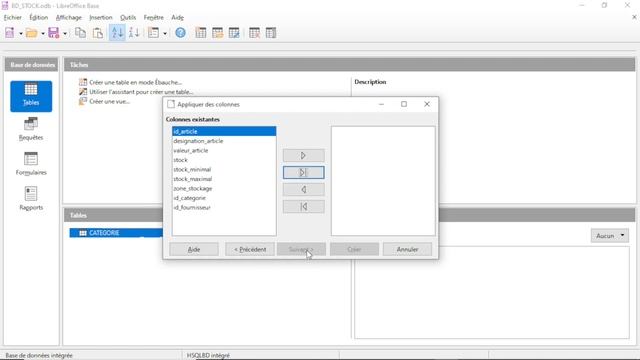Click the Créer button
The height and width of the screenshot is (360, 640).
pos(354,249)
